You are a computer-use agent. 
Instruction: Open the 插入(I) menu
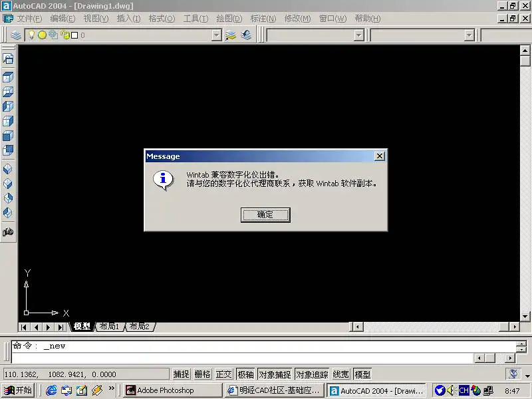128,19
